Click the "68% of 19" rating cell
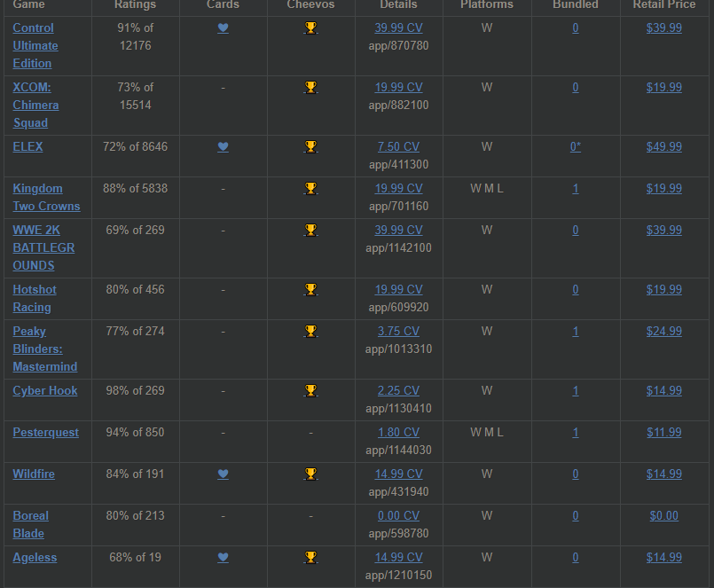Screen dimensions: 714x588 (x=135, y=557)
